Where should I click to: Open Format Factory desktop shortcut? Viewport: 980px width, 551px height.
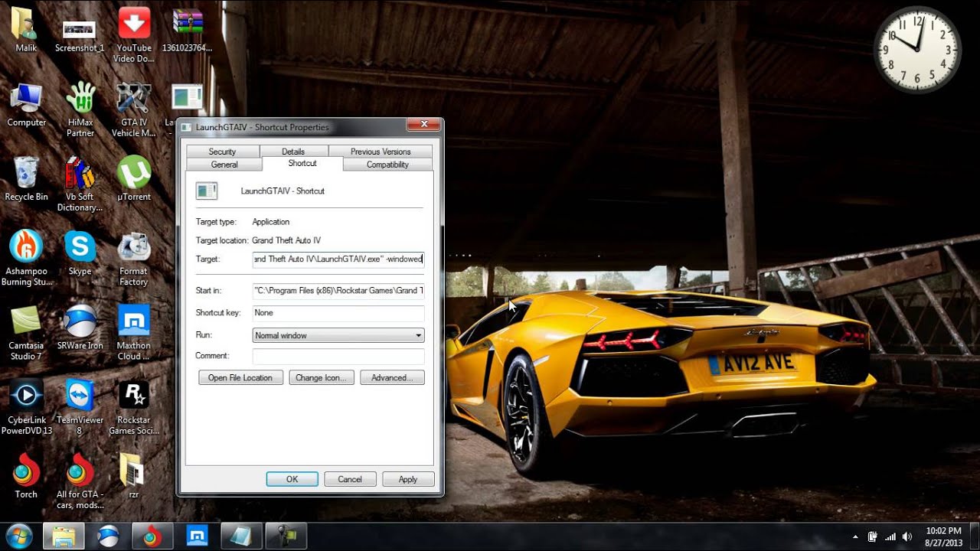134,259
